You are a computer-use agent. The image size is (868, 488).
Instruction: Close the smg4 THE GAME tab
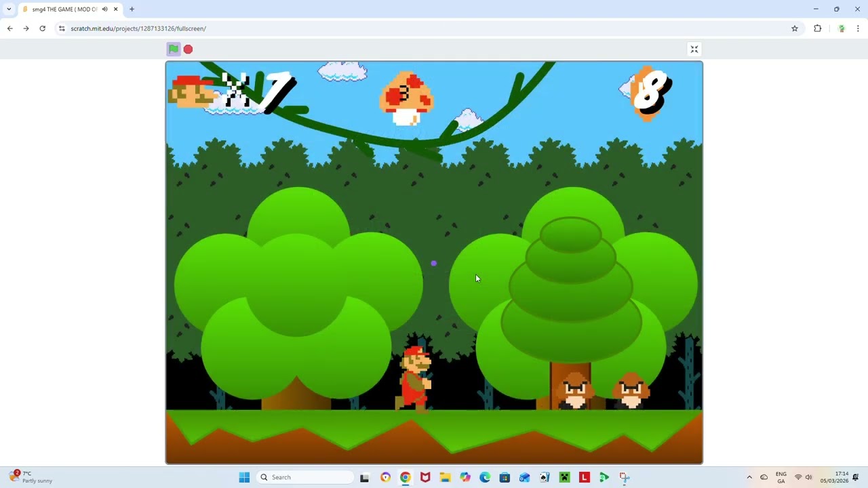(115, 9)
